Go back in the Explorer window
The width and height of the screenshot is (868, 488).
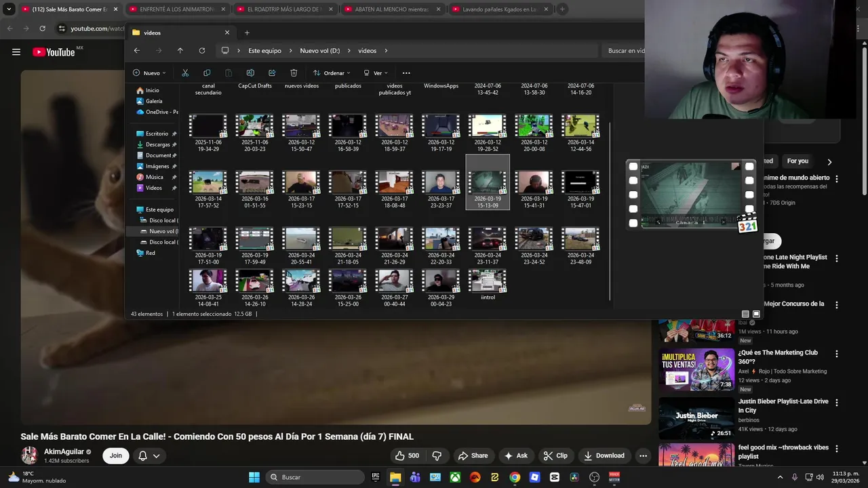coord(137,51)
